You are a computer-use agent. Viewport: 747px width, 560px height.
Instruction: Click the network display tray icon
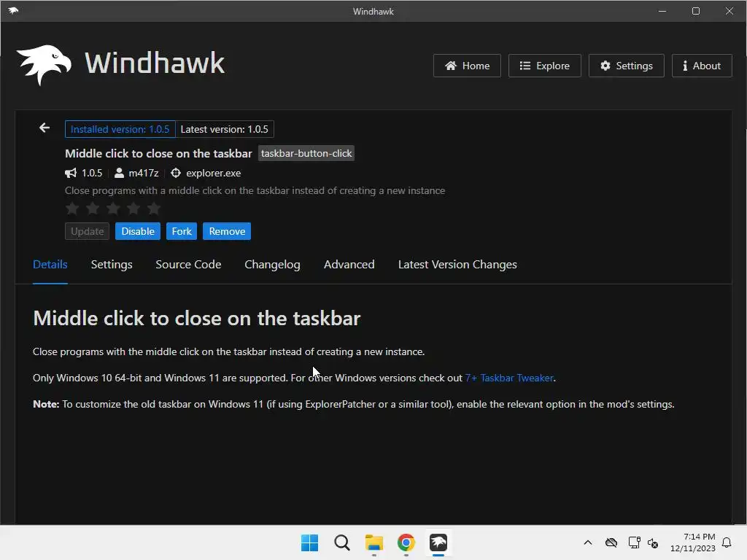[634, 542]
